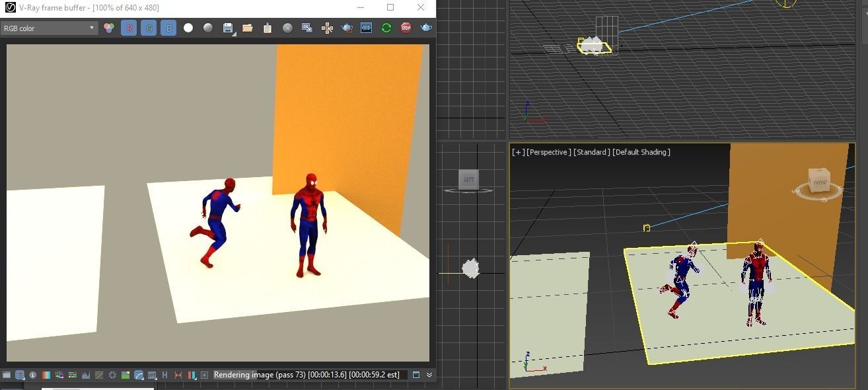
Task: Click the rendering progress status text
Action: click(307, 375)
